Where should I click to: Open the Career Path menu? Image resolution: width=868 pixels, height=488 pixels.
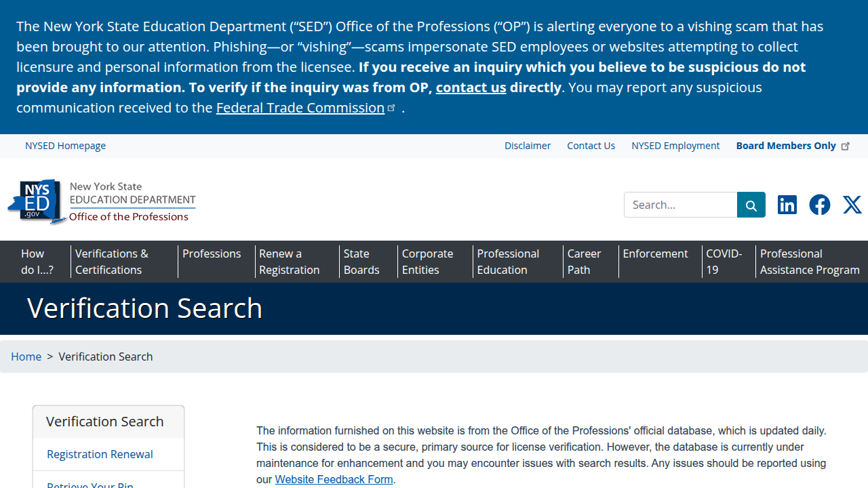(584, 262)
